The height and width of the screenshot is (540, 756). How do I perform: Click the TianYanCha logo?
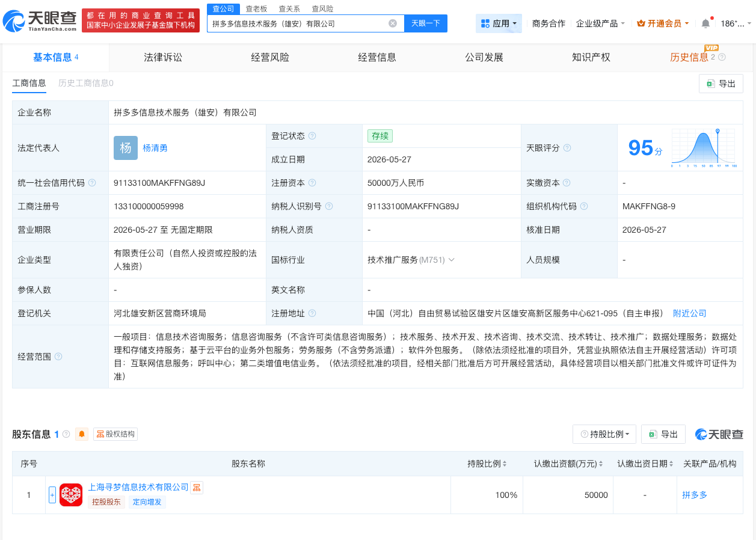pos(40,20)
